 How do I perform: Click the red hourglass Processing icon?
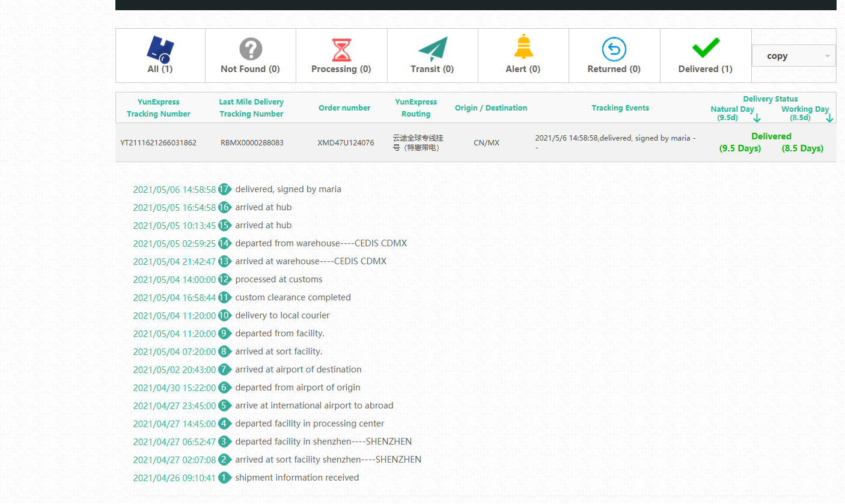tap(341, 50)
